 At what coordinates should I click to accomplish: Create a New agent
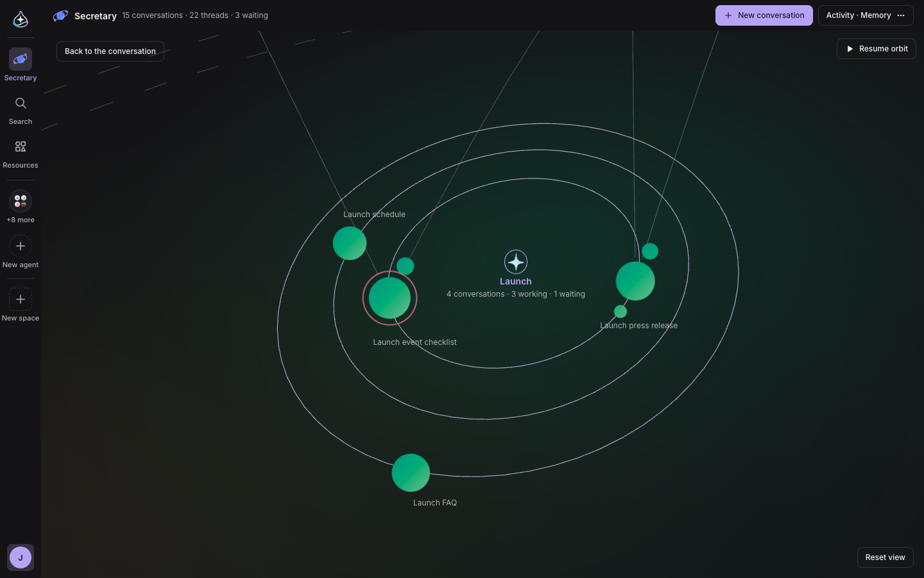pos(21,252)
